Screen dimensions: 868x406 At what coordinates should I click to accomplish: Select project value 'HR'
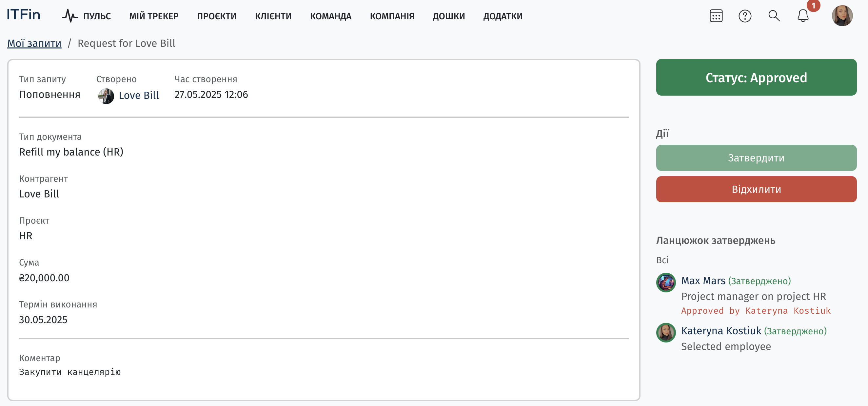point(26,236)
